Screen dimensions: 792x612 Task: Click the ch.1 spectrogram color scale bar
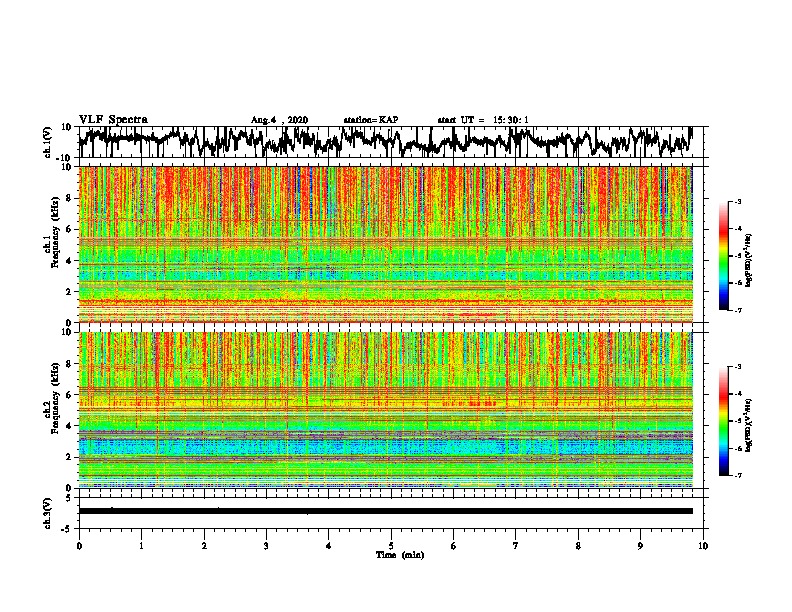(x=723, y=256)
